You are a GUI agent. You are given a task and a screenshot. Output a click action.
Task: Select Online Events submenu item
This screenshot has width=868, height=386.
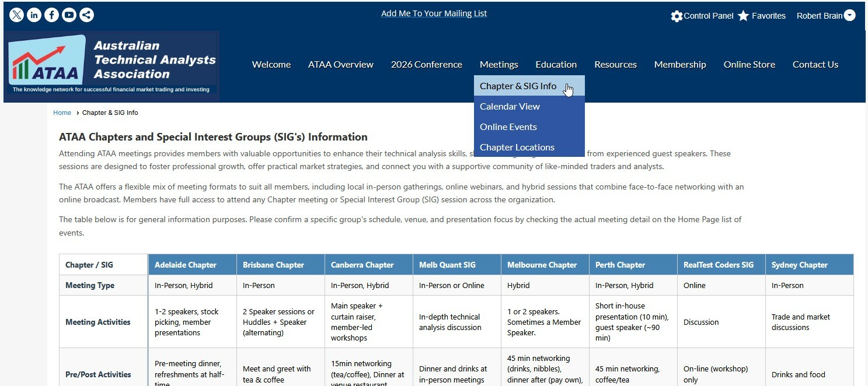[x=529, y=127]
